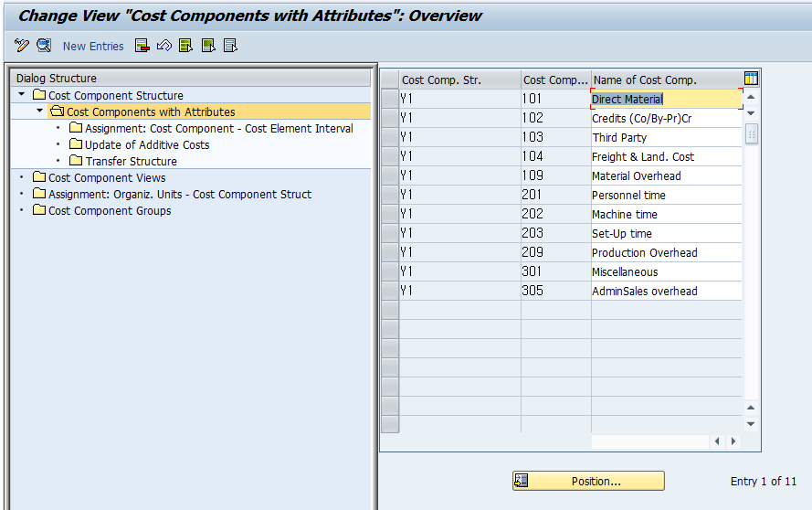Image resolution: width=812 pixels, height=510 pixels.
Task: Click the Third Party name field
Action: click(667, 137)
